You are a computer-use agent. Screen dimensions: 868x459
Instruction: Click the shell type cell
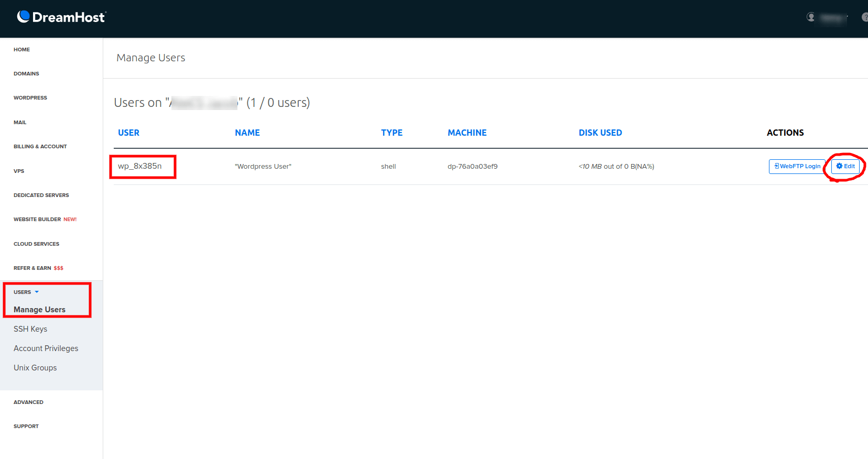pyautogui.click(x=388, y=167)
